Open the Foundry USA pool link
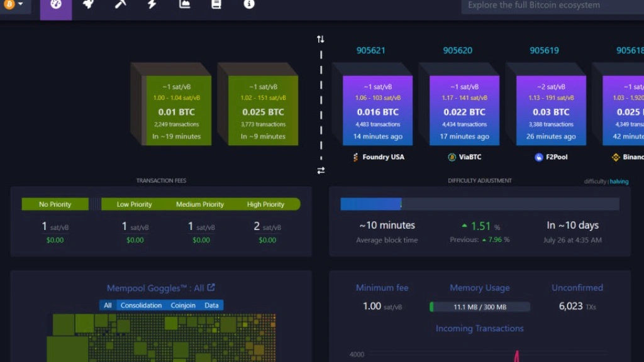The image size is (644, 362). click(x=379, y=157)
